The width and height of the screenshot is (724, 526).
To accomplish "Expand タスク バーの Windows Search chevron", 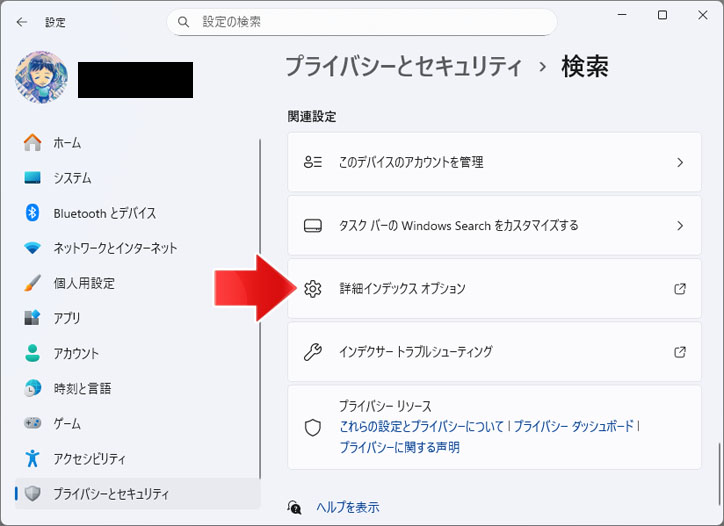I will [x=680, y=225].
